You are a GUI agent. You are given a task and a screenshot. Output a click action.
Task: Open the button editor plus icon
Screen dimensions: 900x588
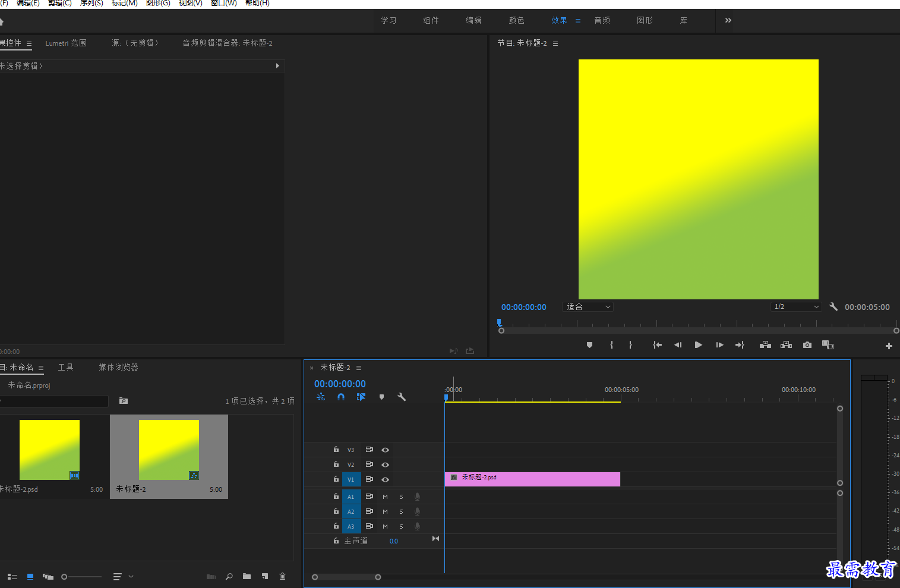889,346
